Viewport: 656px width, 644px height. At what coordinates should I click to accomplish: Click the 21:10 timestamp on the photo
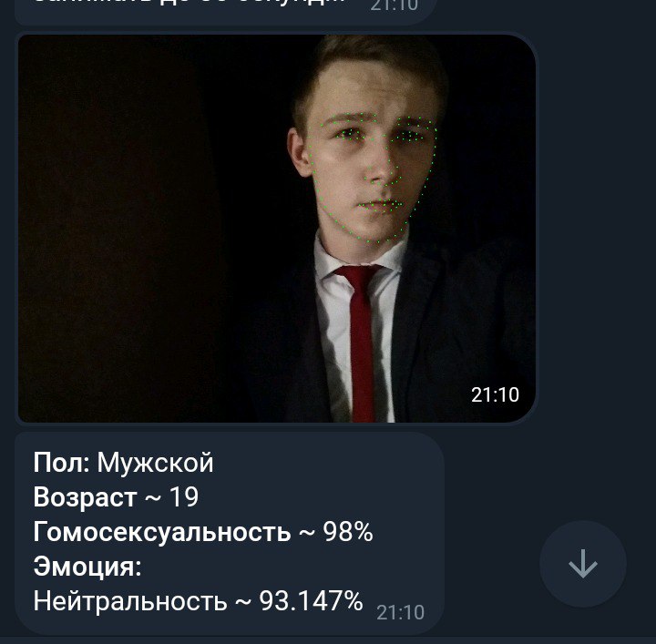(495, 394)
